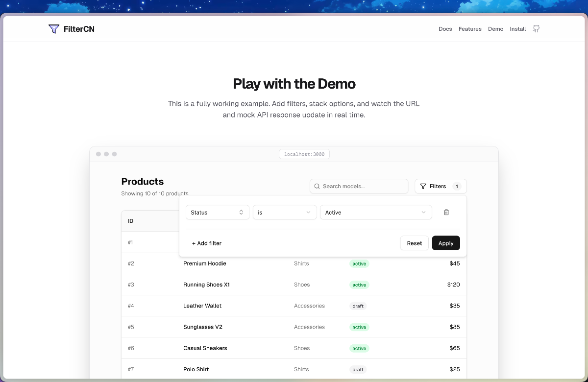Click the draft badge on Leather Wallet
The image size is (588, 382).
point(358,306)
